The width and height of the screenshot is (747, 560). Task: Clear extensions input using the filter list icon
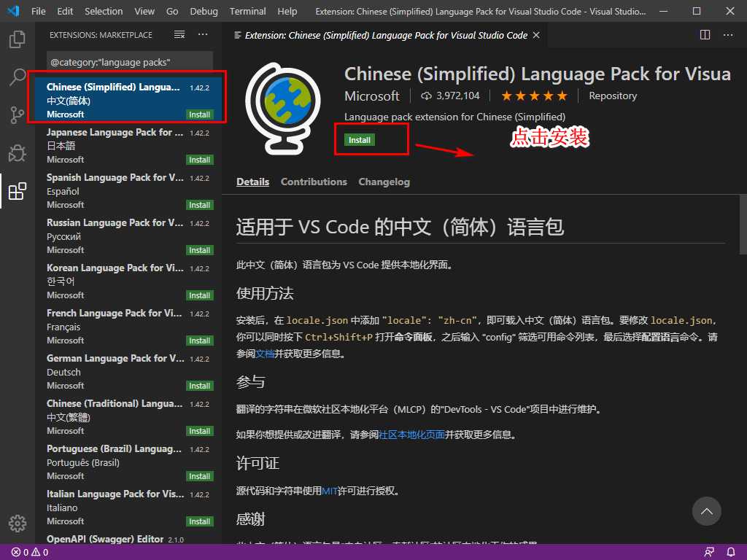pos(179,34)
